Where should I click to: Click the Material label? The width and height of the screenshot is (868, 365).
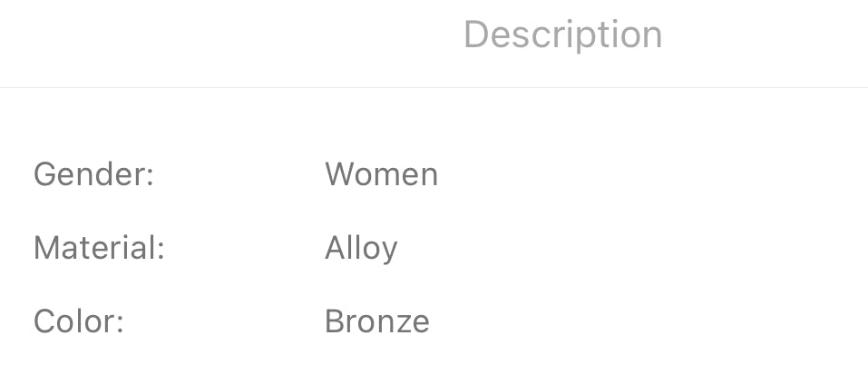pos(99,248)
